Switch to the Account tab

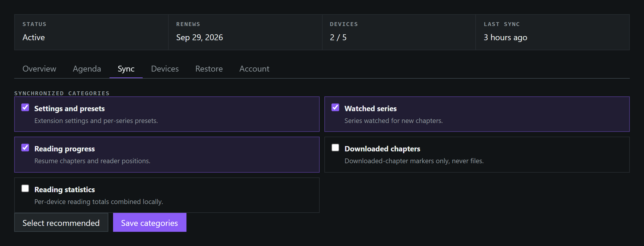click(x=254, y=69)
